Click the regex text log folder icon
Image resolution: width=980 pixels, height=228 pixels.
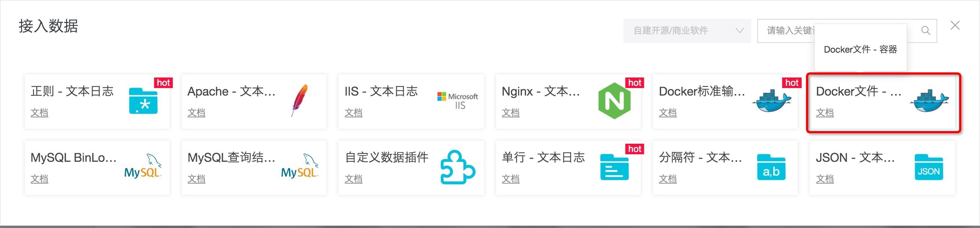[143, 101]
